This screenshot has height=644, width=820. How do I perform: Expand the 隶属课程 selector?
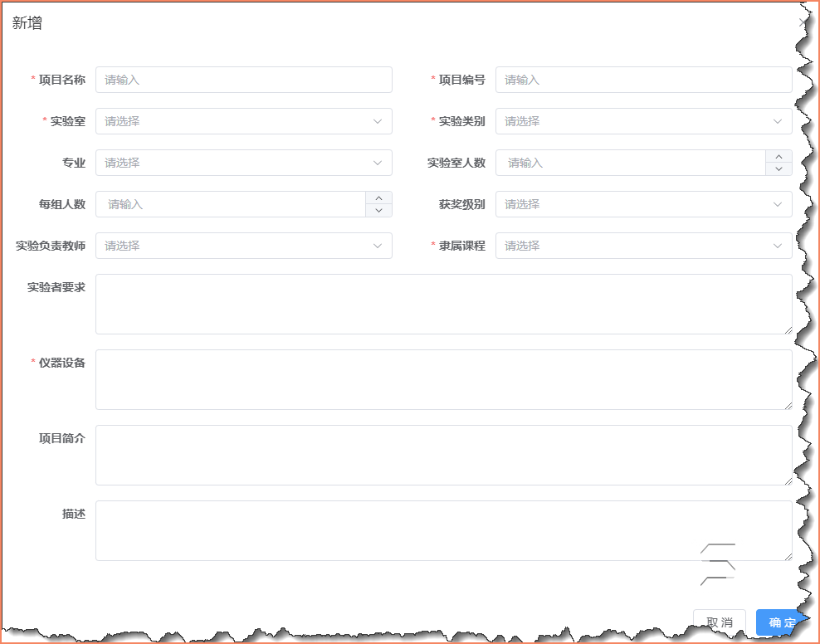pyautogui.click(x=644, y=246)
